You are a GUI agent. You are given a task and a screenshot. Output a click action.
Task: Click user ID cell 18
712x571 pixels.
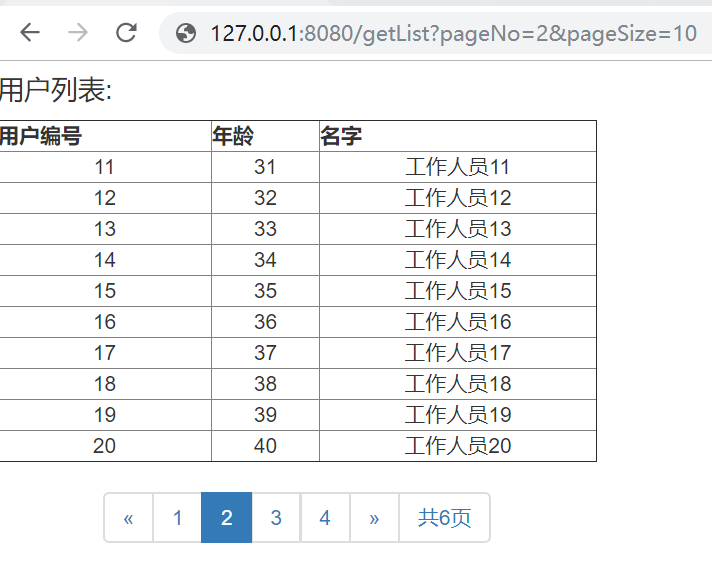point(105,384)
